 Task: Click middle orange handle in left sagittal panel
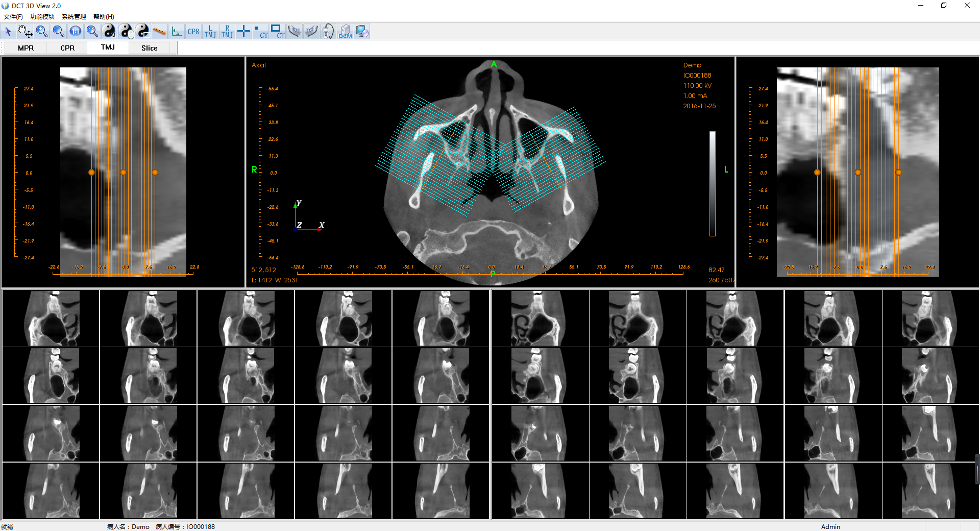(123, 173)
